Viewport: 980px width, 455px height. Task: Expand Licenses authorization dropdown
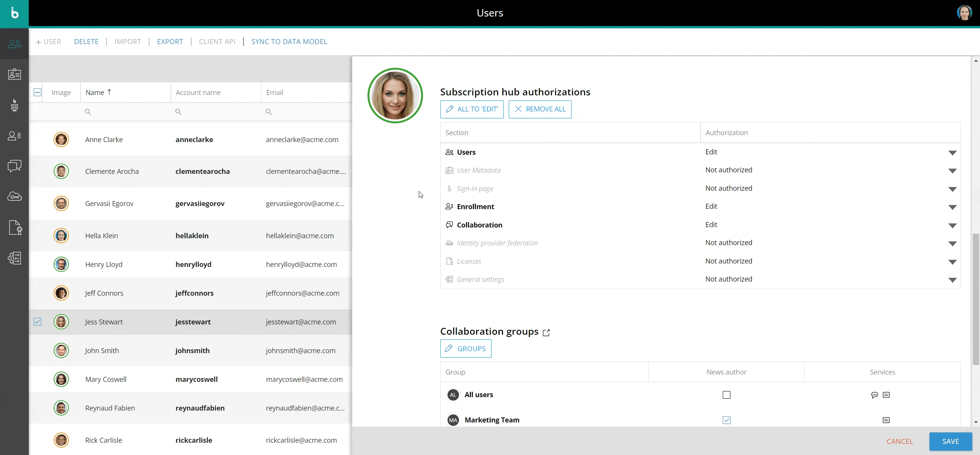point(952,262)
